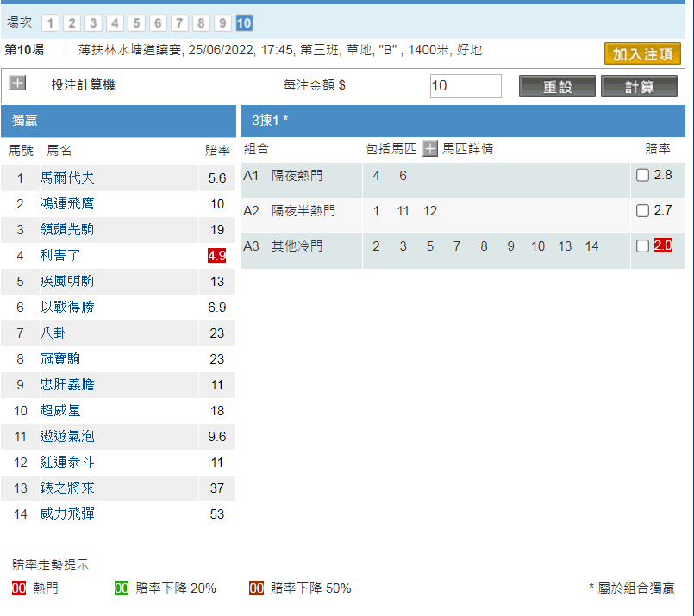Open horse 以戰得勝 link
694x616 pixels.
coord(67,308)
